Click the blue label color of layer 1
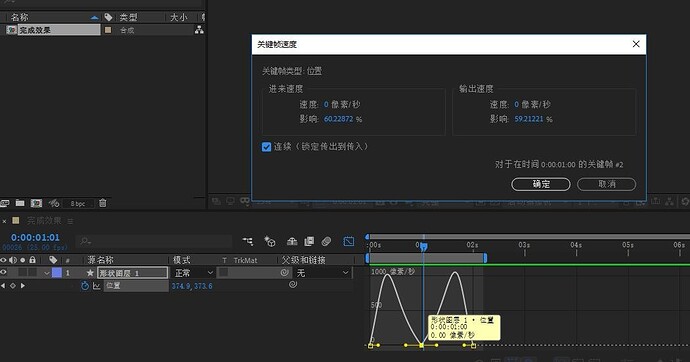Viewport: 690px width, 362px height. [x=57, y=273]
